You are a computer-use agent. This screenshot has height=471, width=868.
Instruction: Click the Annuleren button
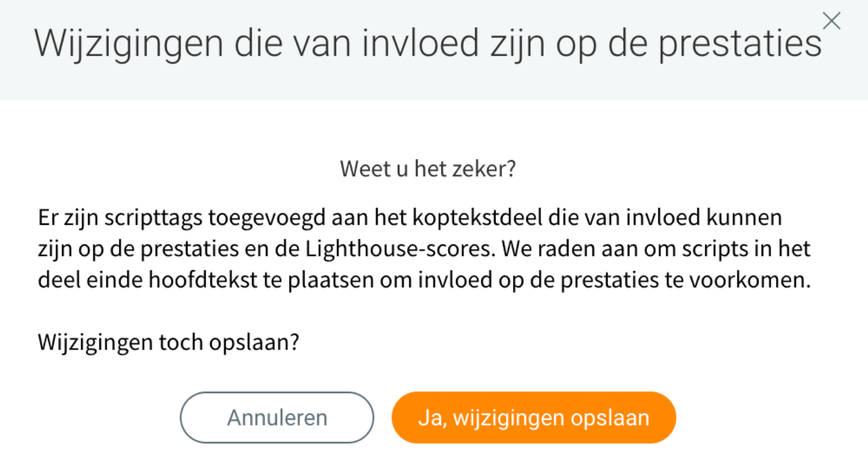[277, 418]
